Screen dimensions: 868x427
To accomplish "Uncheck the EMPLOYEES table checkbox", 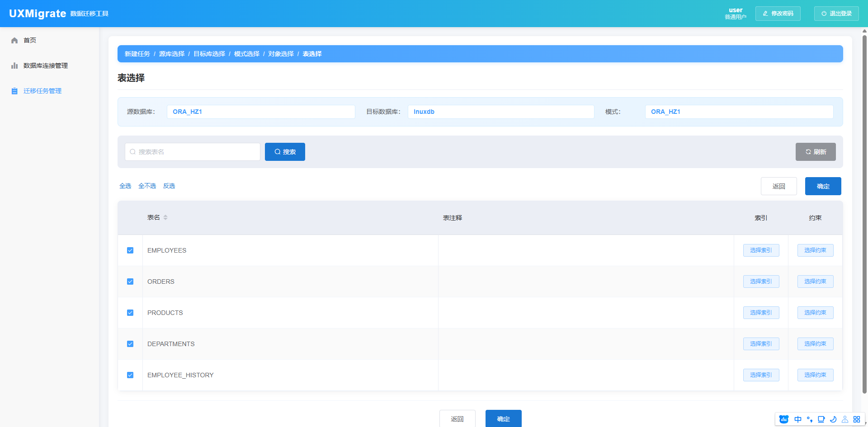I will pyautogui.click(x=130, y=250).
